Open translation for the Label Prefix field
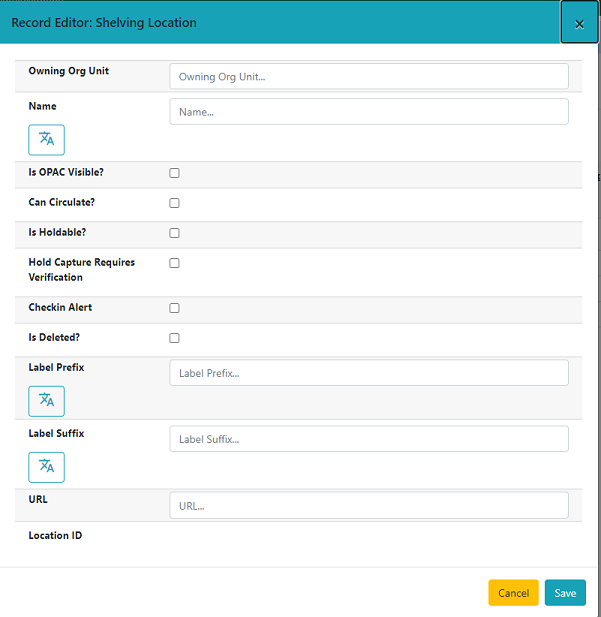Screen dimensions: 601x617 coord(46,401)
